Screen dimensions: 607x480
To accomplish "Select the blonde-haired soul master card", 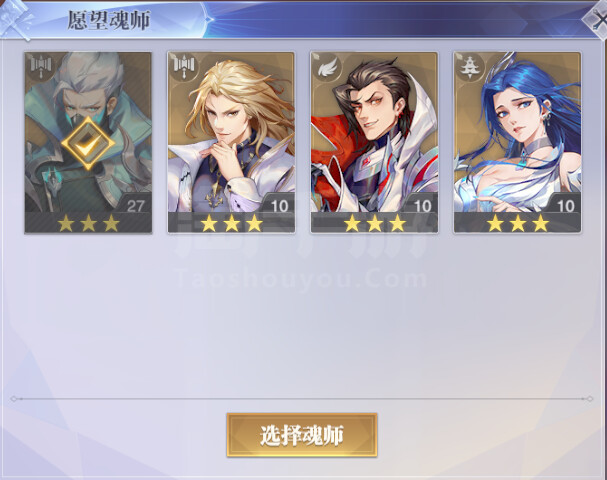I will click(x=231, y=142).
